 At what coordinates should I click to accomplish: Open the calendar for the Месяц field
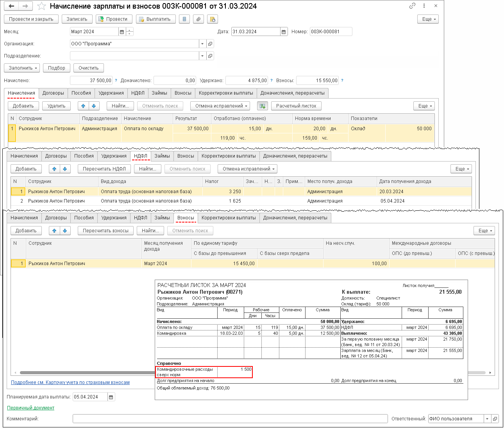coord(122,32)
